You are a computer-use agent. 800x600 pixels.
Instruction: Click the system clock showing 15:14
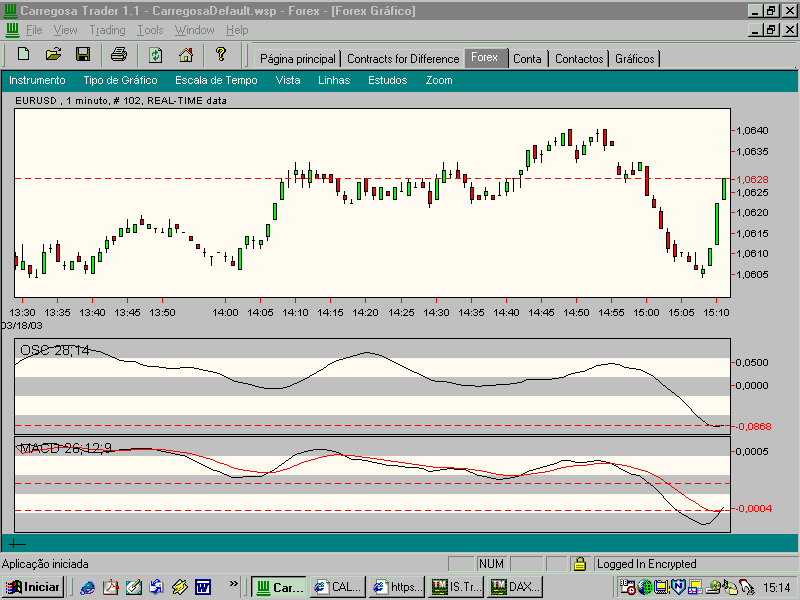(777, 587)
